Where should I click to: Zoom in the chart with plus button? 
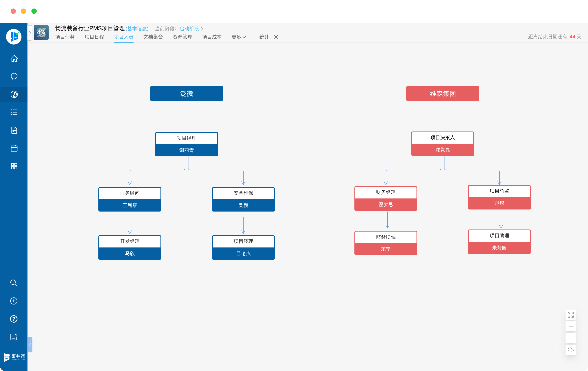(570, 326)
